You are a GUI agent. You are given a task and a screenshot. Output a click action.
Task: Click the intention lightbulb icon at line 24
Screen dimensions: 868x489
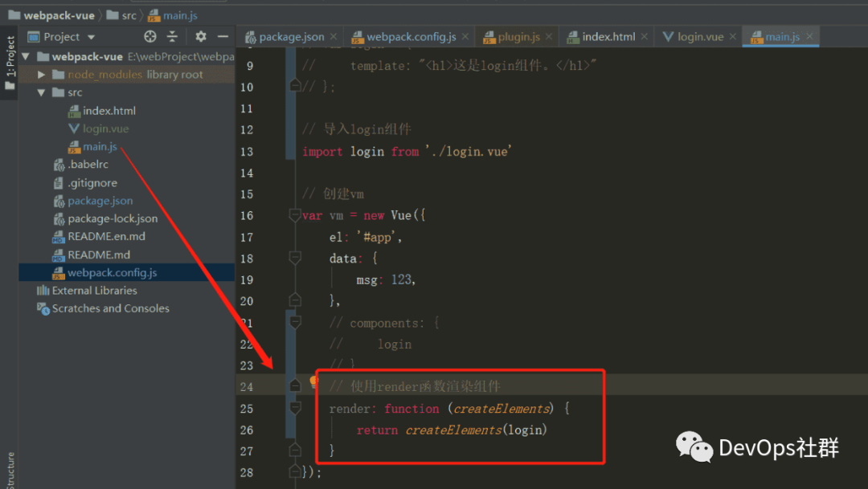coord(314,381)
